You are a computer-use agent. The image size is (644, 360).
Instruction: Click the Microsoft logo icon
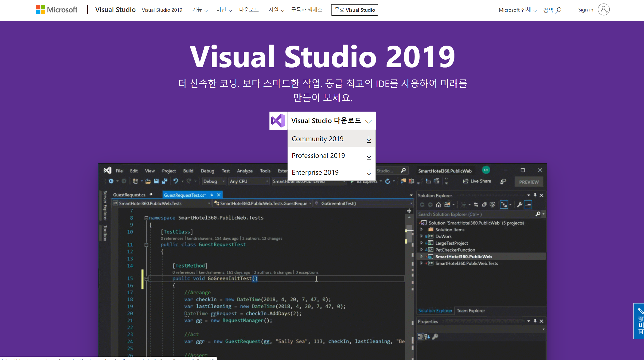point(40,10)
